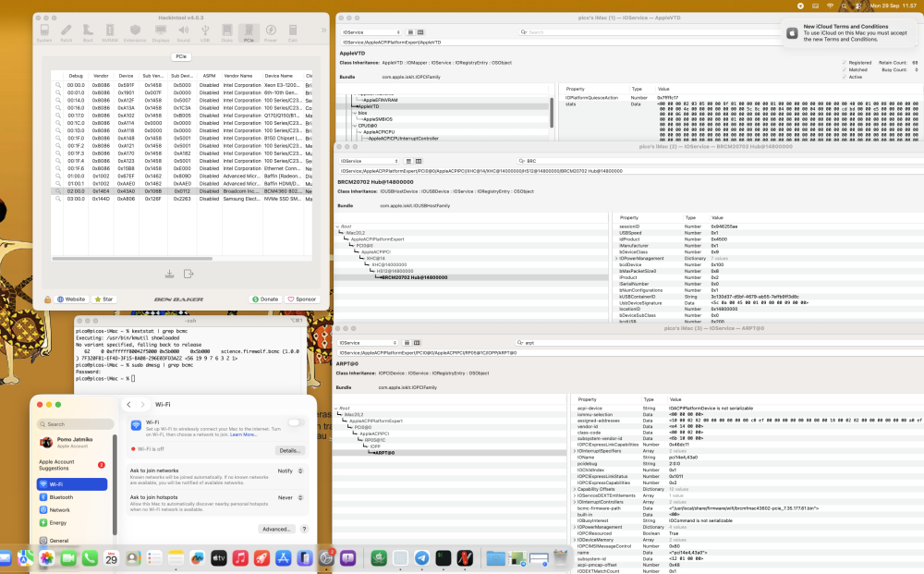Click the search field in AppleVTD IORegistry window
The height and width of the screenshot is (574, 924).
(649, 32)
